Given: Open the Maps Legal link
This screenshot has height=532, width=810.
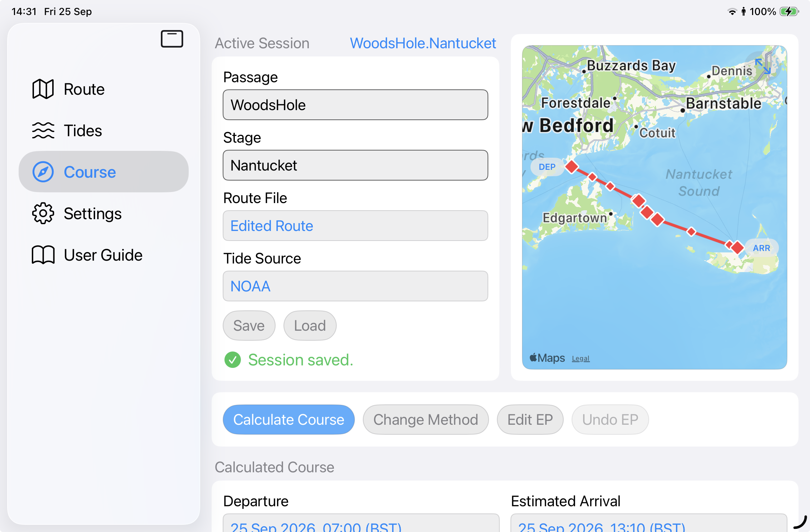Looking at the screenshot, I should (581, 359).
